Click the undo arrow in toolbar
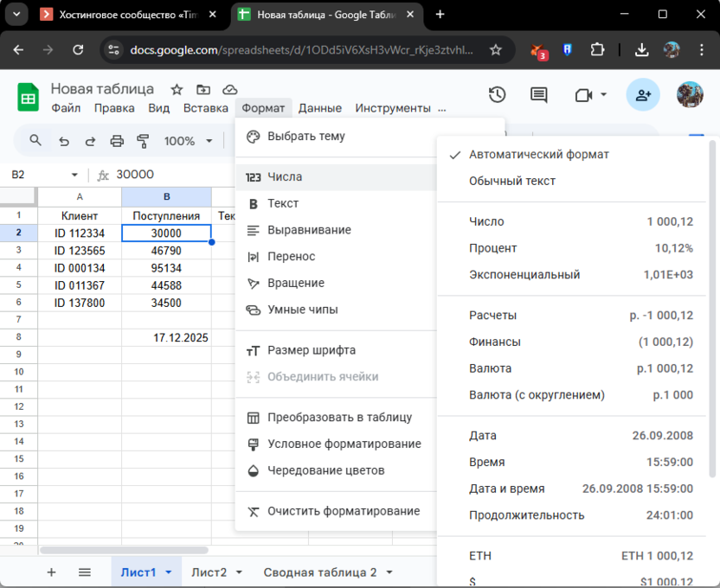The width and height of the screenshot is (720, 588). tap(63, 141)
